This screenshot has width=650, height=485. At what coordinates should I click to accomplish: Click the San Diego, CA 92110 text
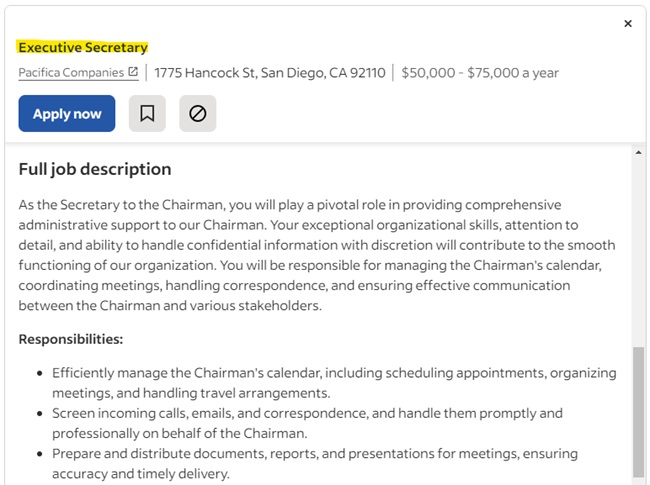tap(323, 73)
